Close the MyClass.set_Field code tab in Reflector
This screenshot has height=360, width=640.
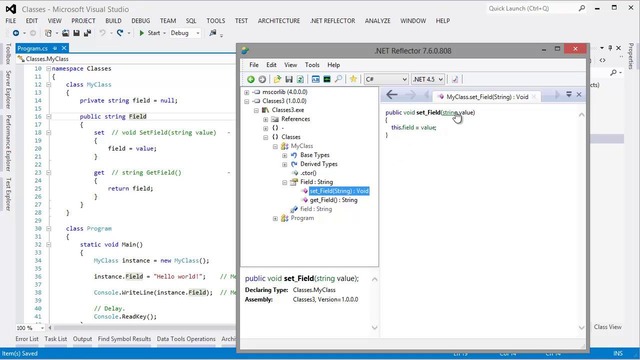point(534,97)
